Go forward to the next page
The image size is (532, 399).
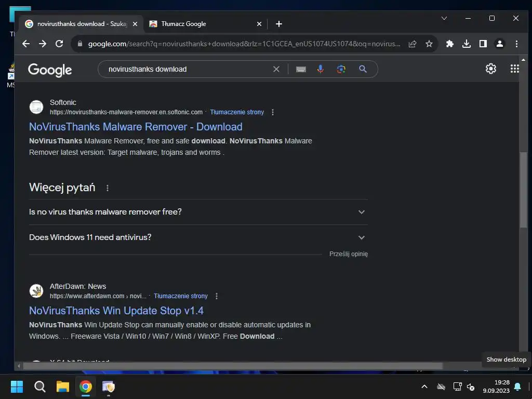click(x=43, y=44)
